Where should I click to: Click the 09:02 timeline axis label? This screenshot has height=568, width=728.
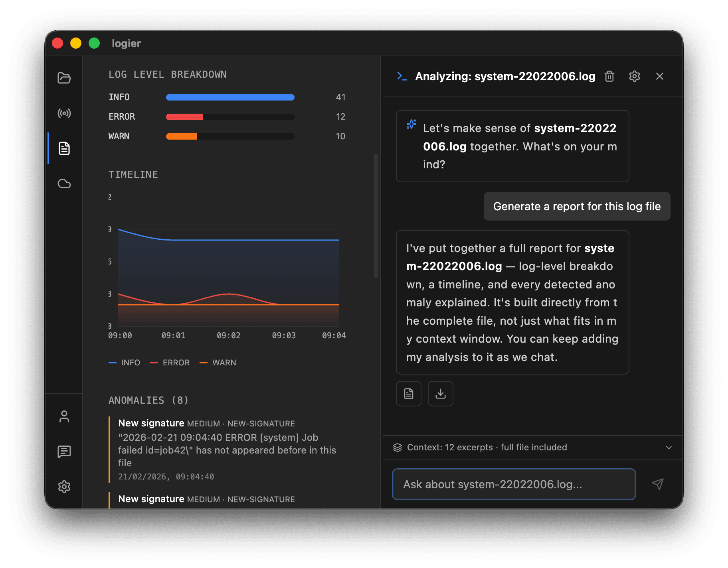[x=229, y=336]
